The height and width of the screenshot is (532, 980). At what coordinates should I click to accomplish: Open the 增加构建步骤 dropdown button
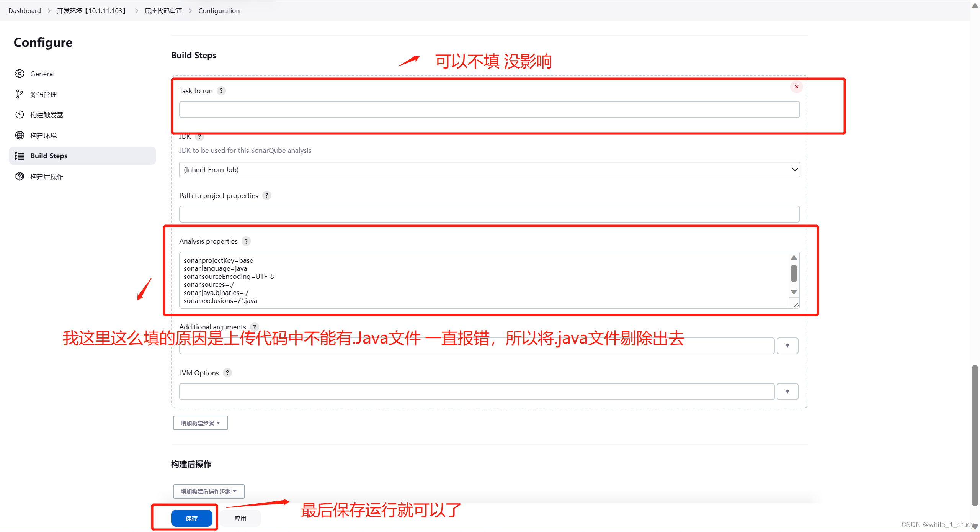point(200,423)
